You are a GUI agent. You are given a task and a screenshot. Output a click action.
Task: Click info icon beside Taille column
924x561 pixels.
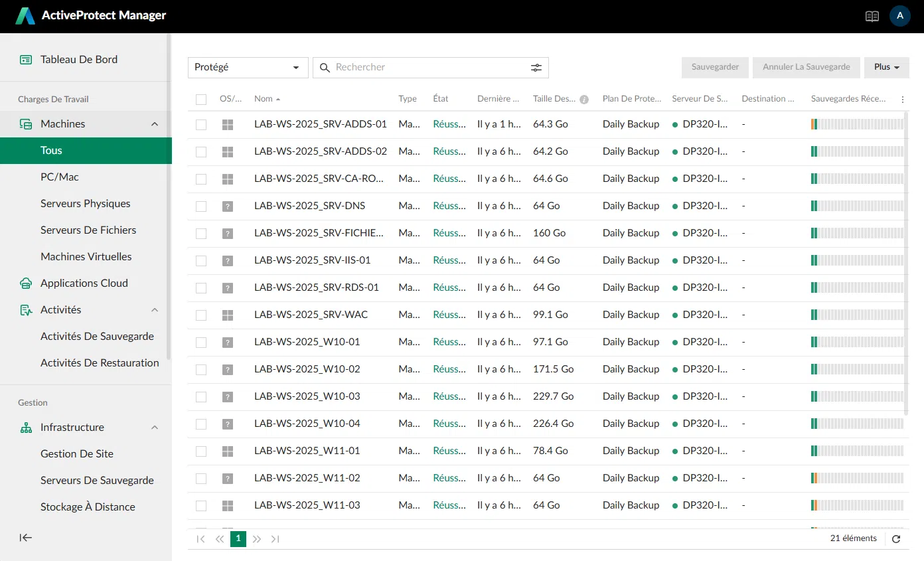click(x=584, y=100)
